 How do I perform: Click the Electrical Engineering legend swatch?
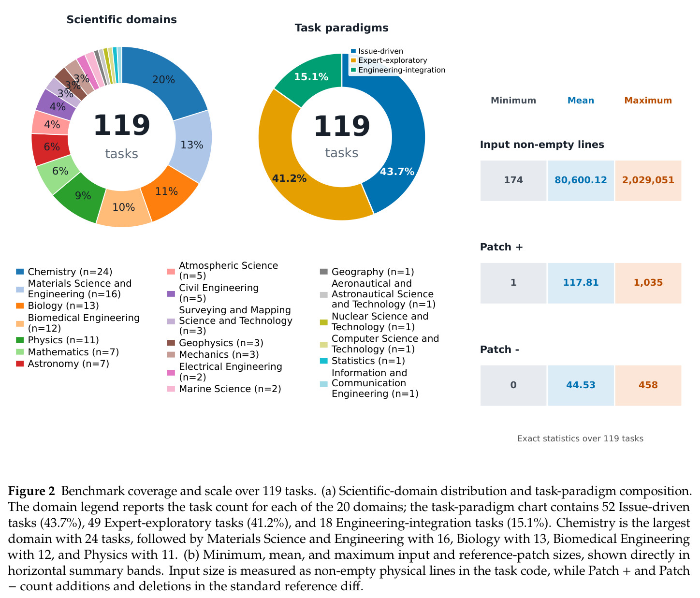click(171, 372)
